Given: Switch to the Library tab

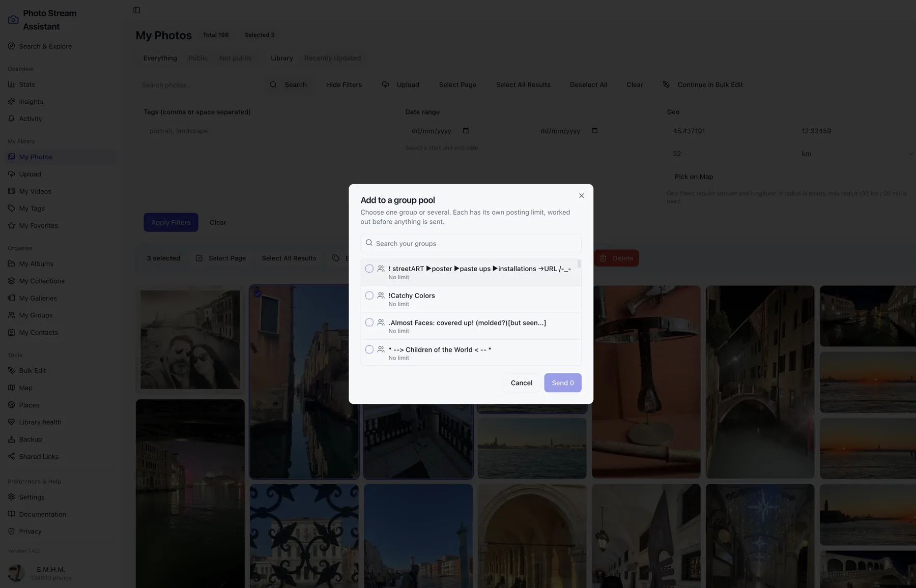Looking at the screenshot, I should click(282, 58).
